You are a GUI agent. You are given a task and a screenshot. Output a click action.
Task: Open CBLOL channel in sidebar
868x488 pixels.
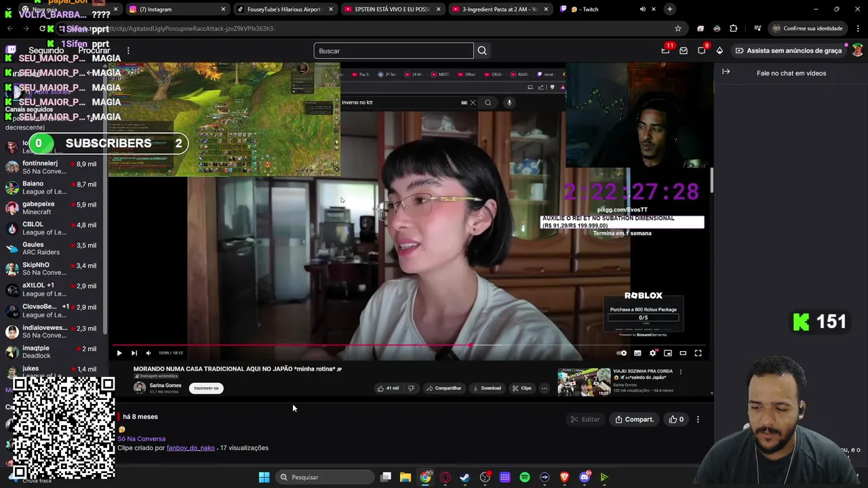[52, 228]
